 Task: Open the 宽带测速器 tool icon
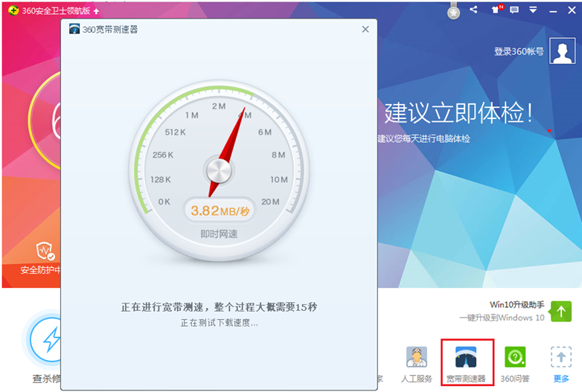(x=466, y=357)
